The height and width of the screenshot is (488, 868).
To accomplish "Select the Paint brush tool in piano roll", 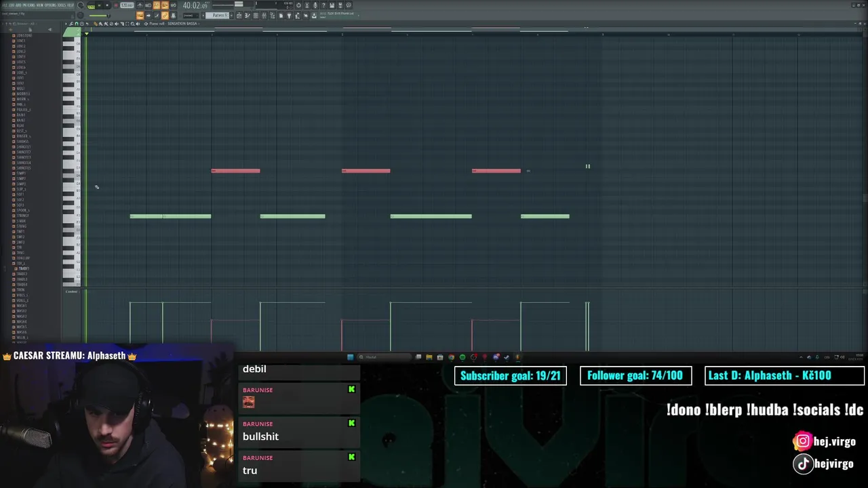I will point(100,24).
